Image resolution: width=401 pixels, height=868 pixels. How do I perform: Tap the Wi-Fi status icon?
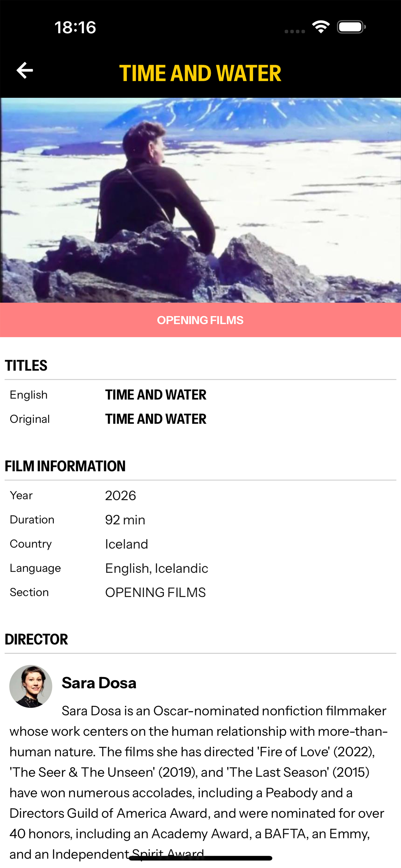(320, 27)
